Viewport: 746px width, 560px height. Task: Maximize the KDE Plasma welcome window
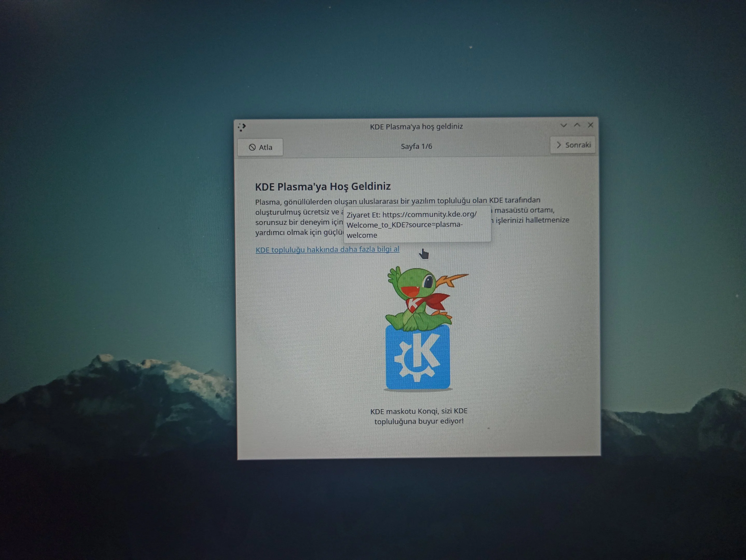pos(577,125)
